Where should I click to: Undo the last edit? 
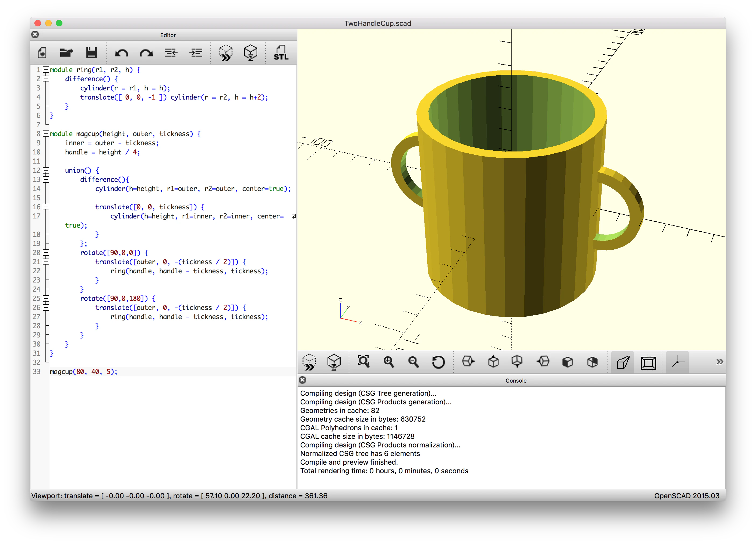tap(121, 53)
